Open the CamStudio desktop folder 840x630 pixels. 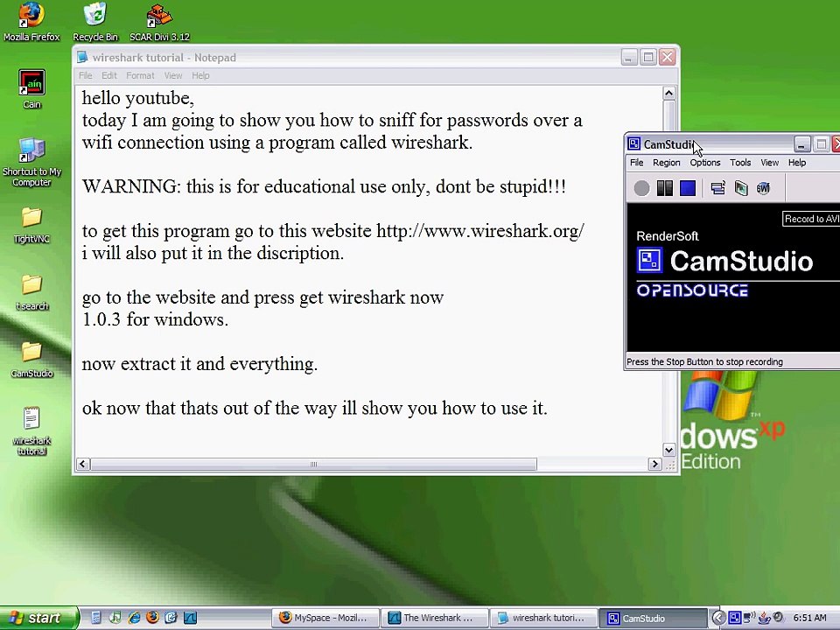[31, 360]
